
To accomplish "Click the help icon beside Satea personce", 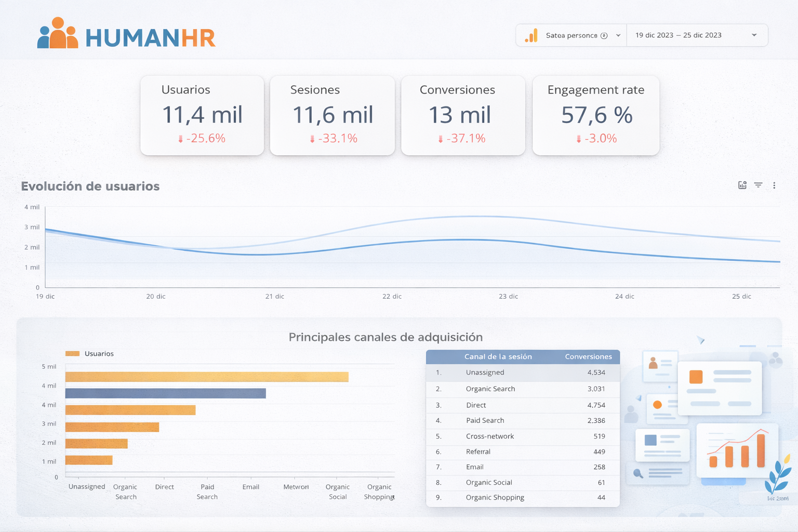I will (604, 36).
